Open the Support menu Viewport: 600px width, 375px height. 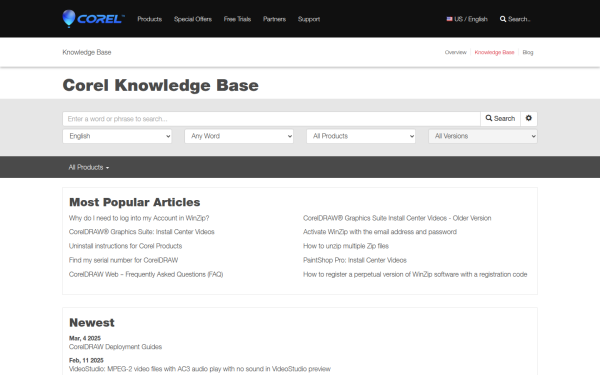309,19
